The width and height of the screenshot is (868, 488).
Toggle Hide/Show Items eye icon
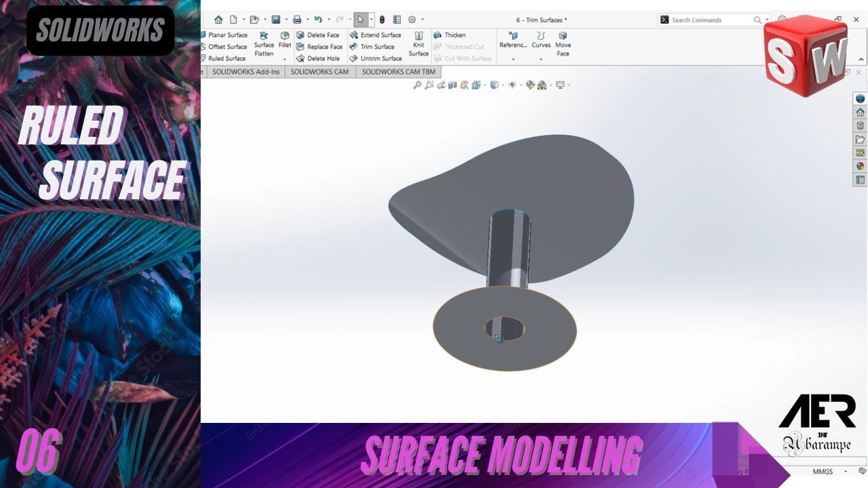tap(512, 85)
